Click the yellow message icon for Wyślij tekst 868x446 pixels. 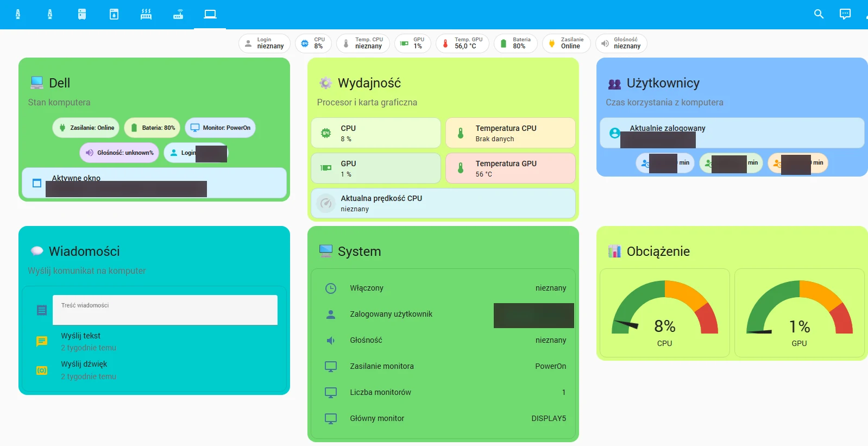pos(42,341)
